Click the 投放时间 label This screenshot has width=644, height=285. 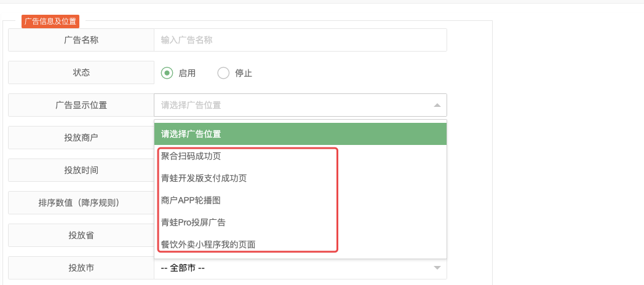click(x=81, y=170)
